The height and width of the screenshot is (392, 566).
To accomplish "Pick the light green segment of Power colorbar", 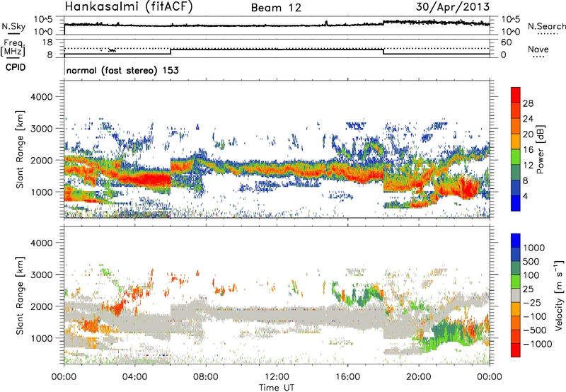I will click(x=516, y=157).
